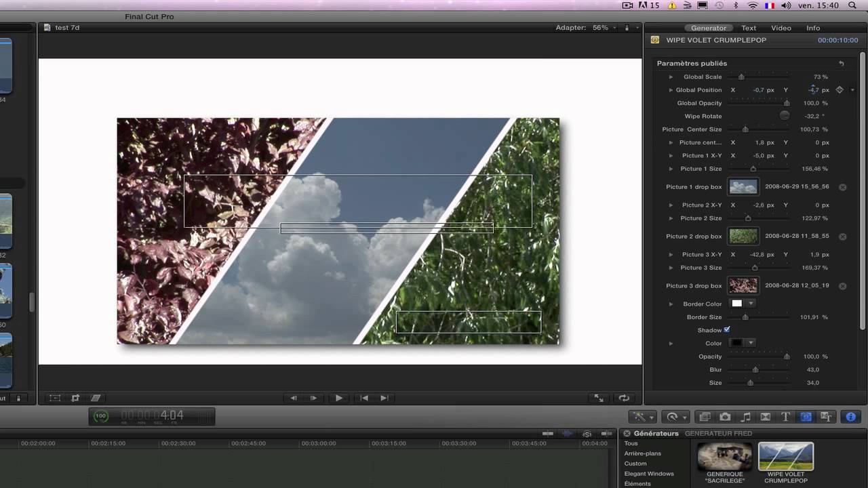Expand Picture 3 X-Y parameter

point(671,254)
